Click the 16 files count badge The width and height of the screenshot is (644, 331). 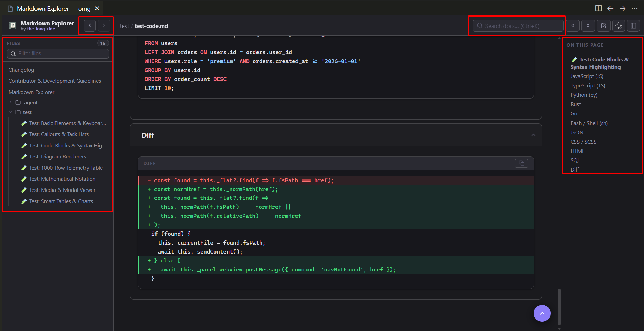pyautogui.click(x=103, y=43)
